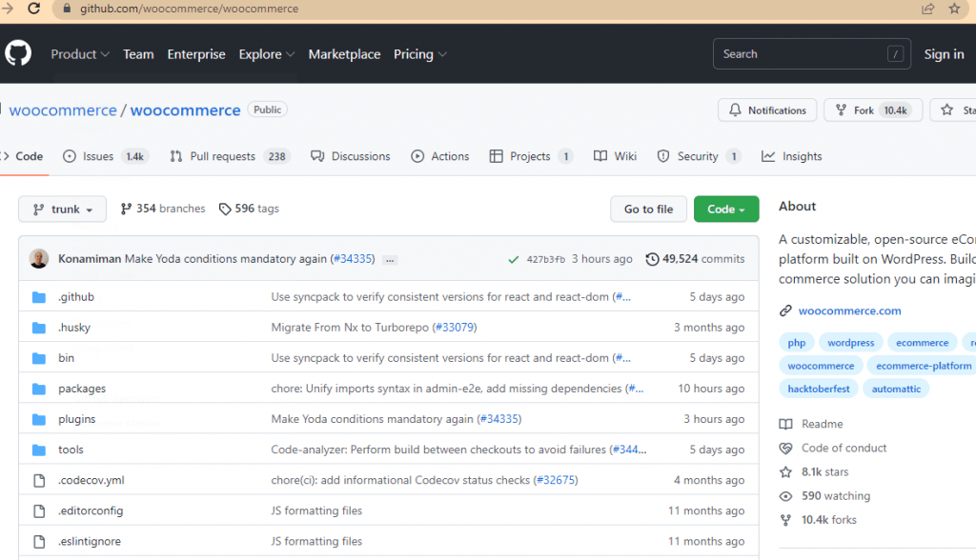Click the hacktoberfest topic tag
The width and height of the screenshot is (976, 560).
[x=819, y=389]
